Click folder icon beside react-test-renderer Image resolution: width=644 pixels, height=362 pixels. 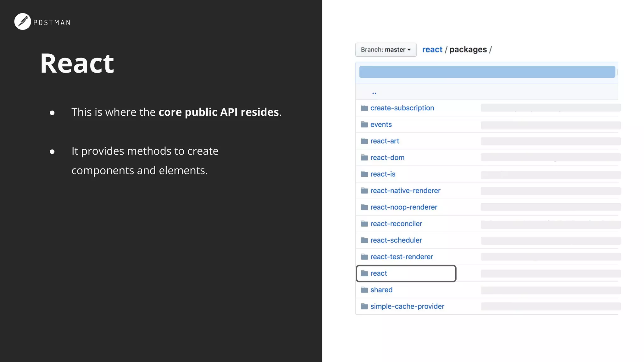click(364, 257)
